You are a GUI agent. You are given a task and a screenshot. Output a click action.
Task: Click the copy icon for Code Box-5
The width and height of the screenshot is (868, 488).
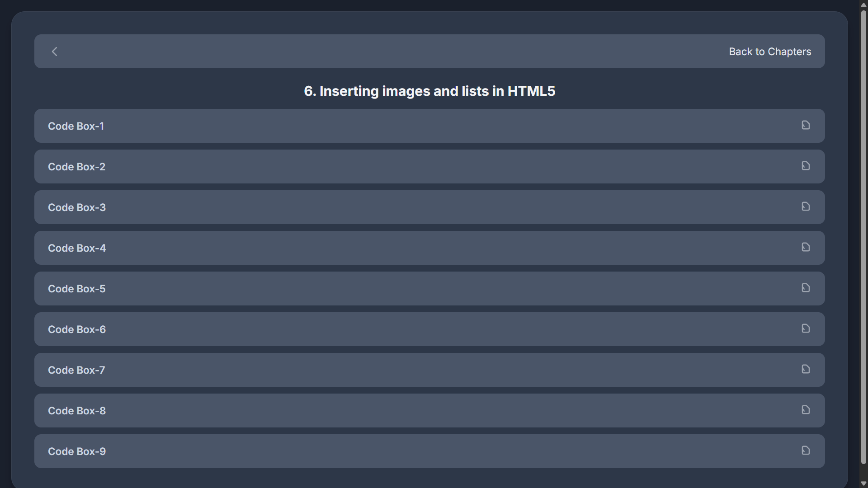806,288
